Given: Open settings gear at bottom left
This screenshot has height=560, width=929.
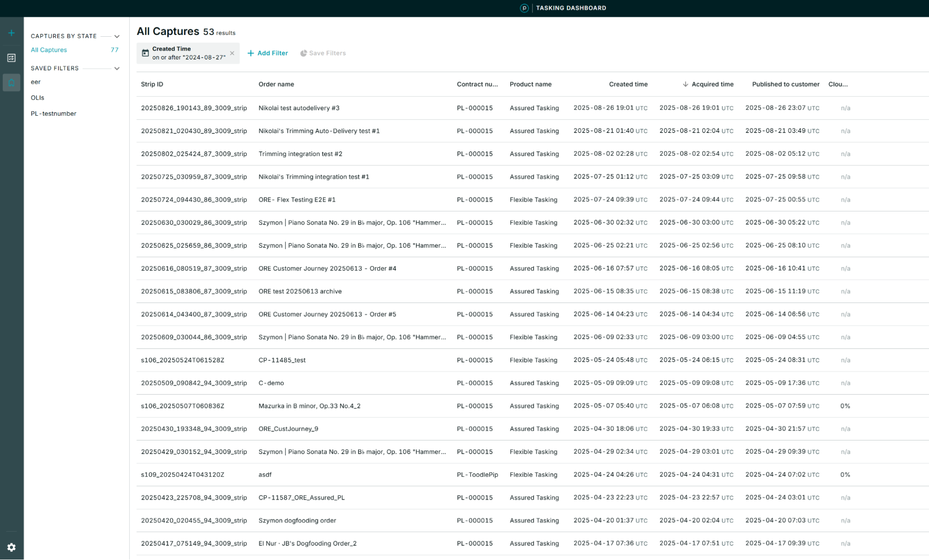Looking at the screenshot, I should [x=12, y=547].
